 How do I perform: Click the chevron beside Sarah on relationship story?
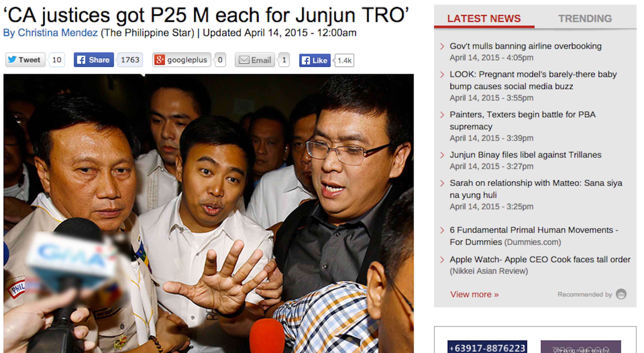(x=442, y=183)
